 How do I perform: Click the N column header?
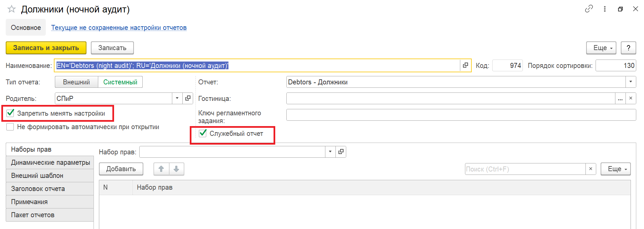(116, 187)
